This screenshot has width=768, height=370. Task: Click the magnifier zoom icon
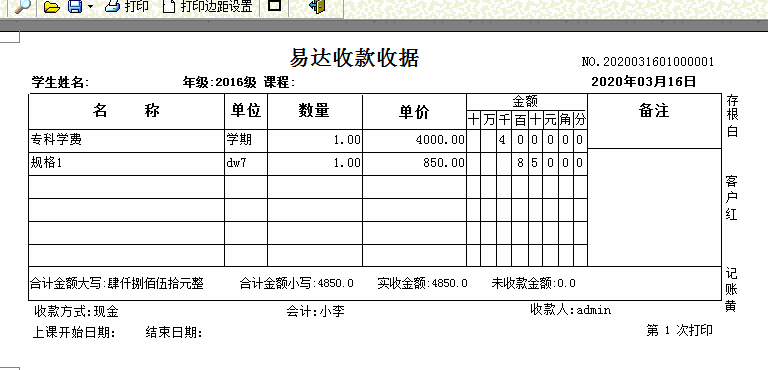point(23,6)
